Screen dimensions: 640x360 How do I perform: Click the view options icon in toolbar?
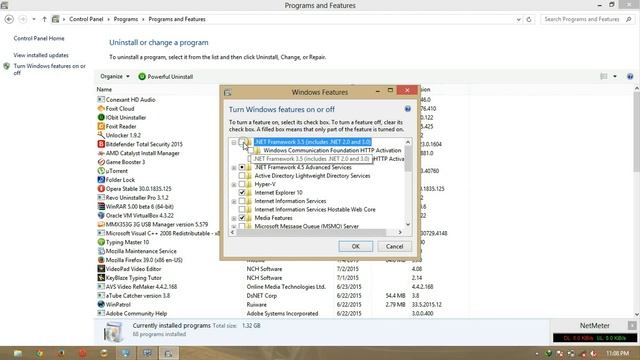tap(604, 76)
